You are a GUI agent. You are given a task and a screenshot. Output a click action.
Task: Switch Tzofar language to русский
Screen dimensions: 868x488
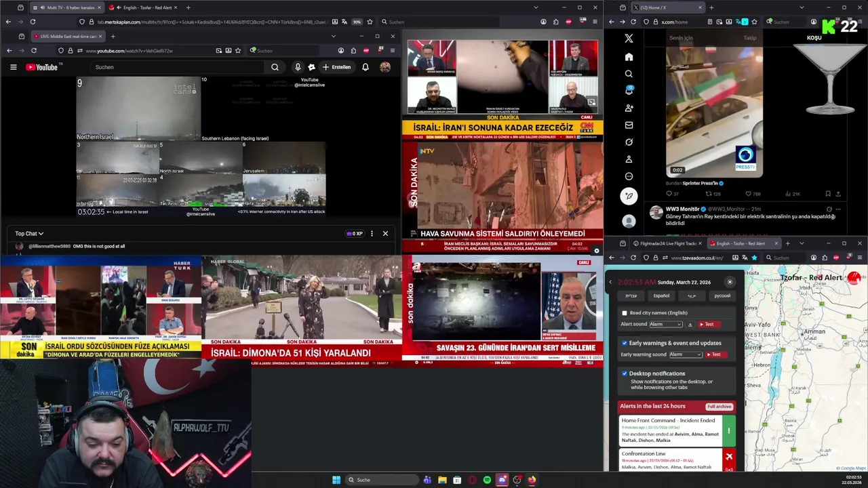(722, 296)
